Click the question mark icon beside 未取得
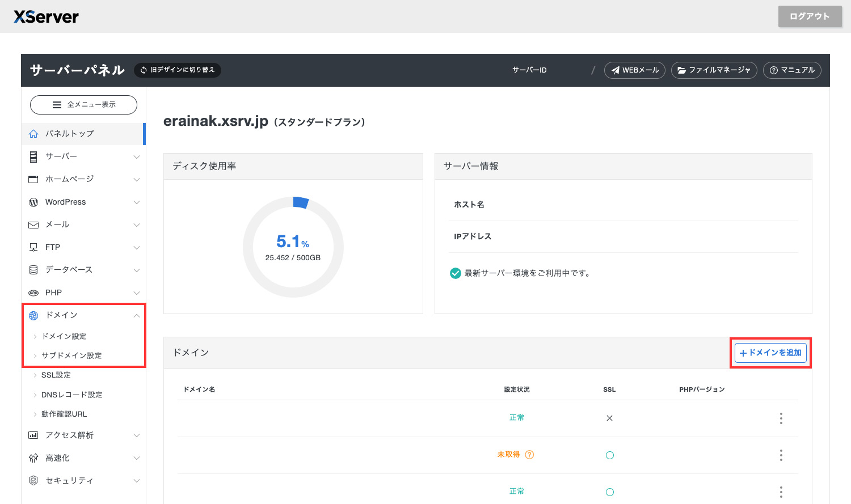This screenshot has height=504, width=851. [529, 455]
